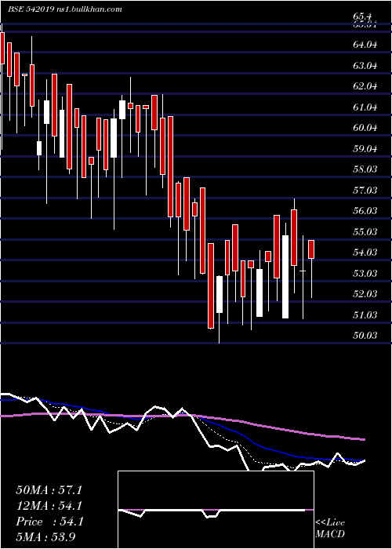392x549 pixels.
Task: Click inside the MACD histogram panel
Action: tap(216, 510)
